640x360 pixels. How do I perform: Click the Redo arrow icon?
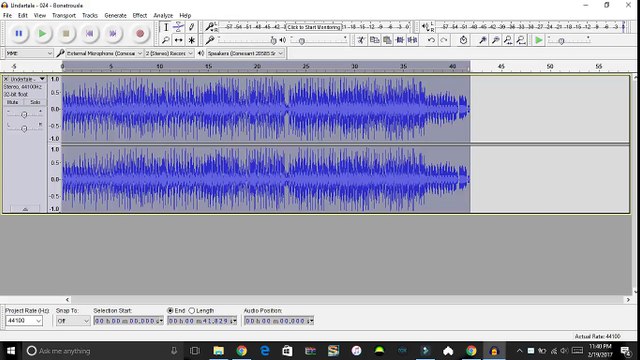pyautogui.click(x=444, y=40)
